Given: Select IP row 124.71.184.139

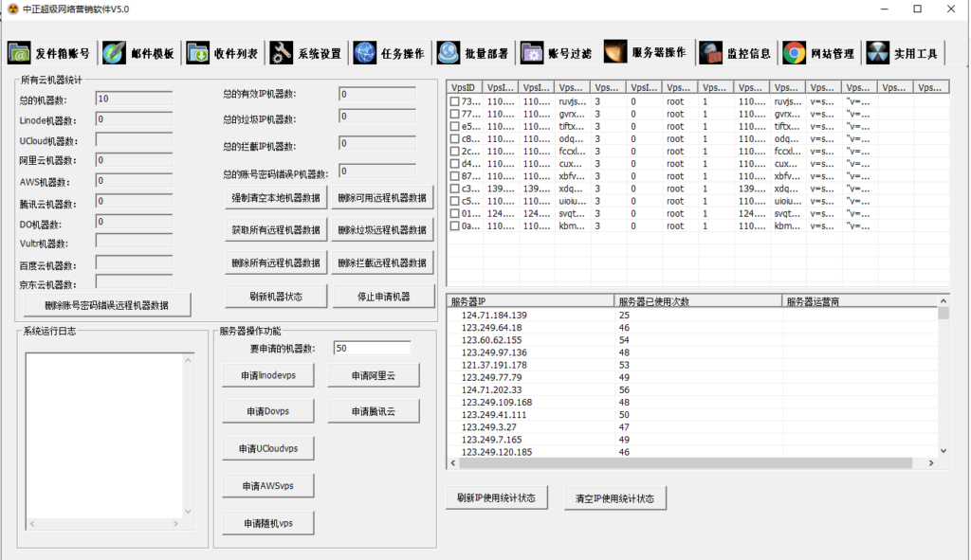Looking at the screenshot, I should pyautogui.click(x=692, y=315).
